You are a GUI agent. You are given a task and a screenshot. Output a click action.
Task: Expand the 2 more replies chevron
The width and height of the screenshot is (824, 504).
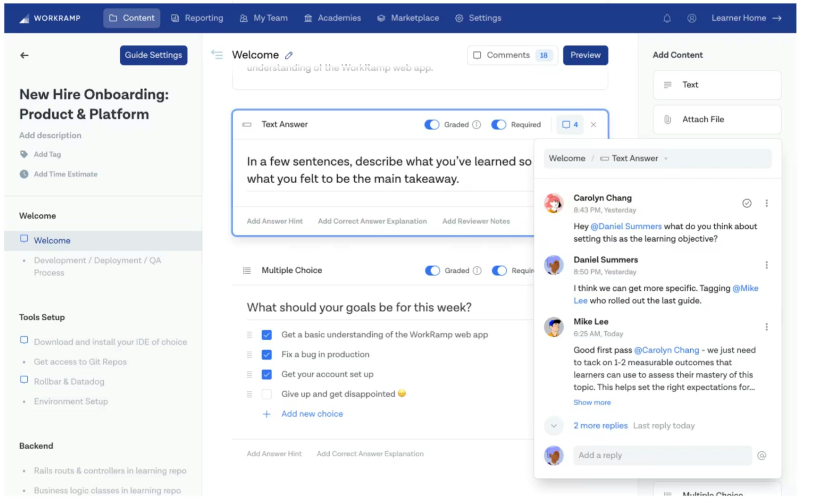coord(554,426)
